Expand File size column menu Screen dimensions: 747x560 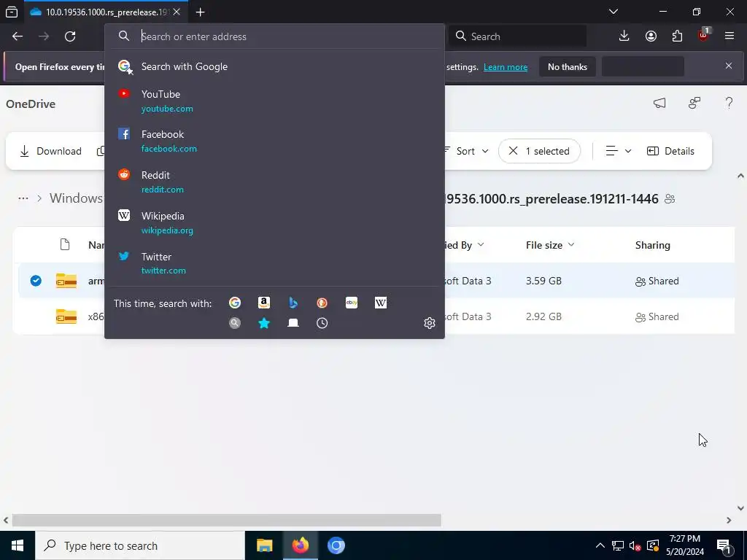(570, 245)
